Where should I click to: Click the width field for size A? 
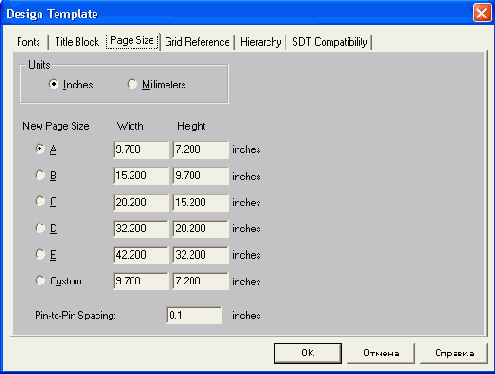141,149
